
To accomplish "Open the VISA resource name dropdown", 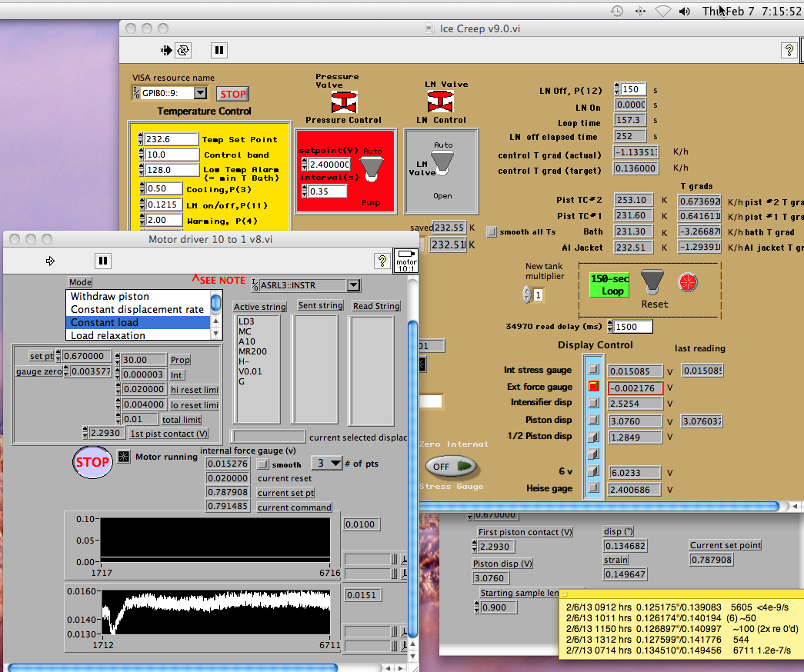I will coord(200,93).
